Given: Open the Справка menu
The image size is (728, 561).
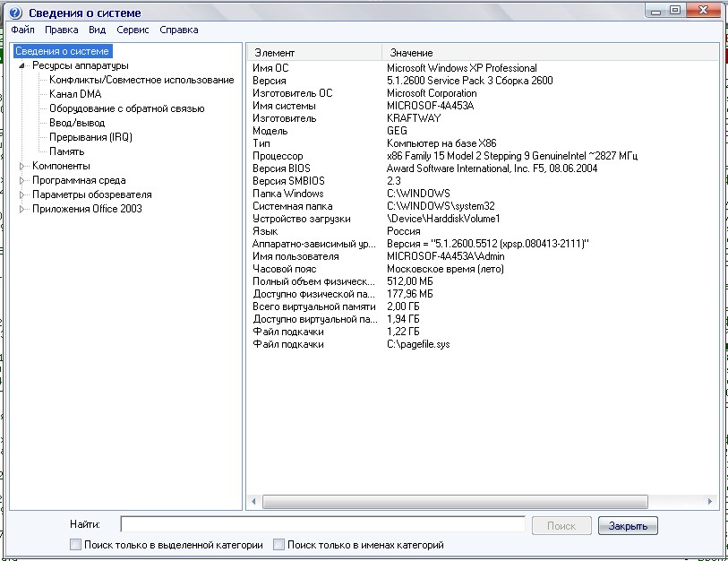Looking at the screenshot, I should pyautogui.click(x=179, y=30).
